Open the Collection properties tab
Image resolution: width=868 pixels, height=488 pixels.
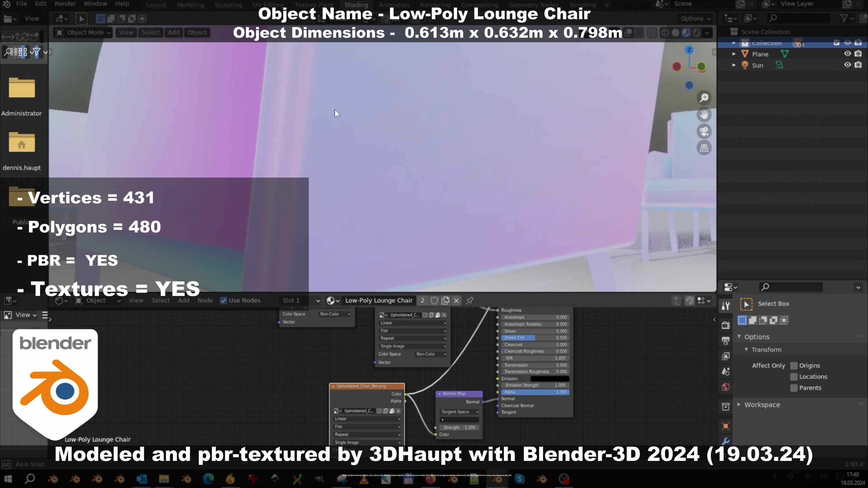point(725,407)
